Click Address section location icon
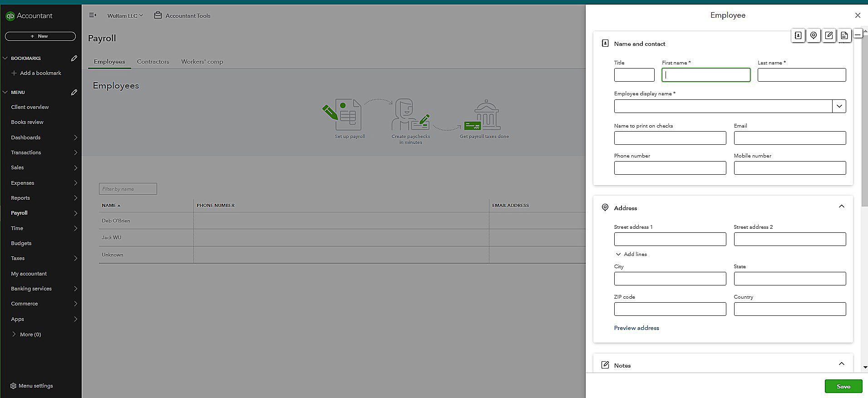 pos(605,207)
